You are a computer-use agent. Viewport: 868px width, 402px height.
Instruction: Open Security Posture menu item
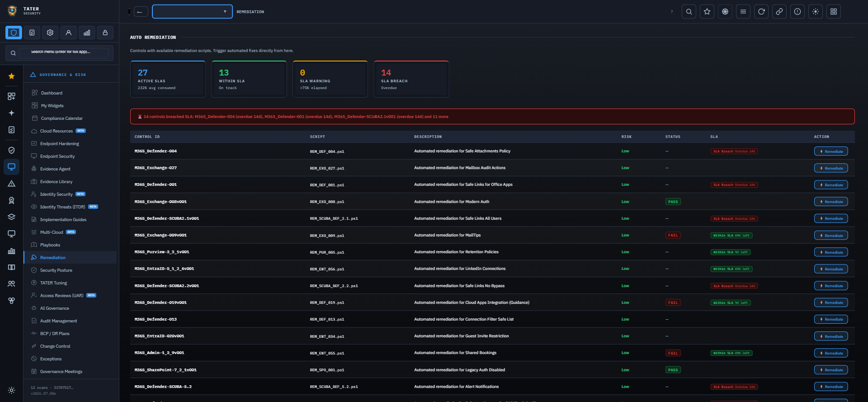pos(70,270)
